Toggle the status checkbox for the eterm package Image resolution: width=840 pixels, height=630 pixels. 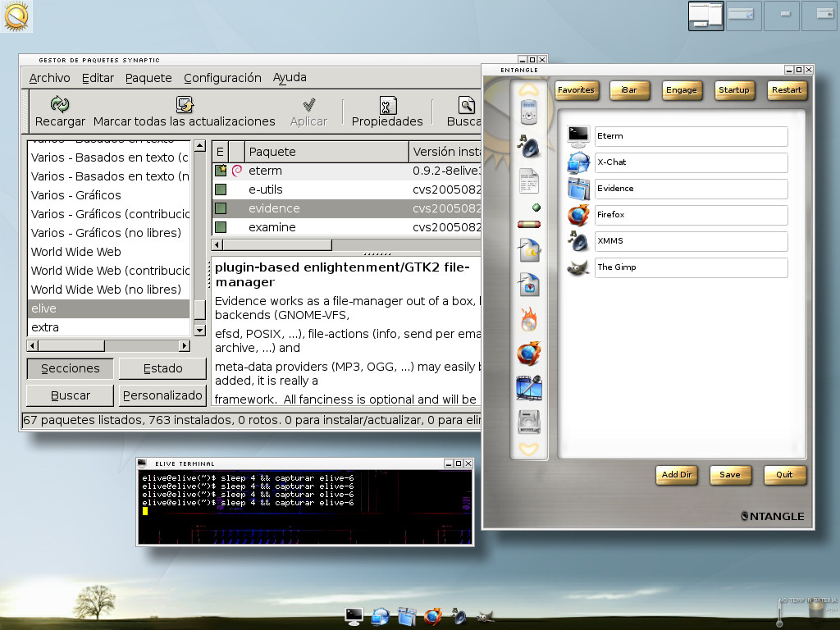[x=221, y=171]
